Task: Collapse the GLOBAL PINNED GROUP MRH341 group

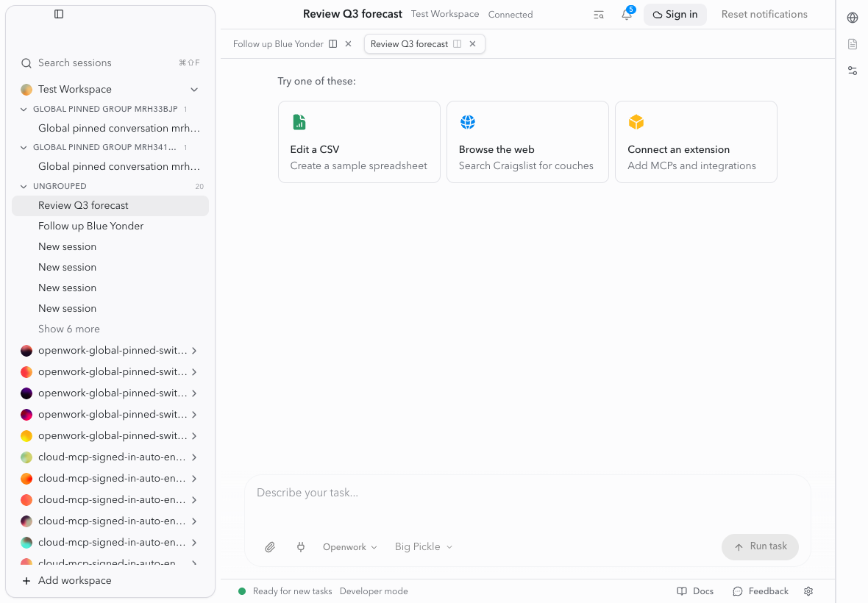Action: point(24,148)
